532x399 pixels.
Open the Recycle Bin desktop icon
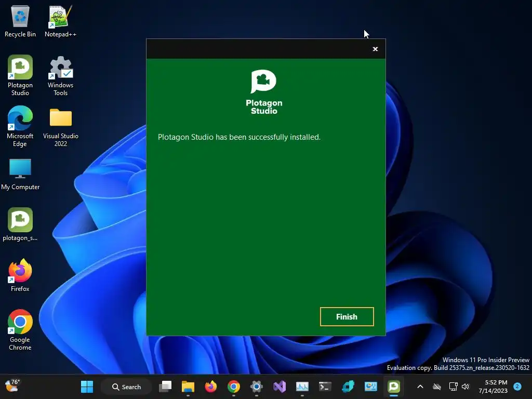pyautogui.click(x=20, y=21)
